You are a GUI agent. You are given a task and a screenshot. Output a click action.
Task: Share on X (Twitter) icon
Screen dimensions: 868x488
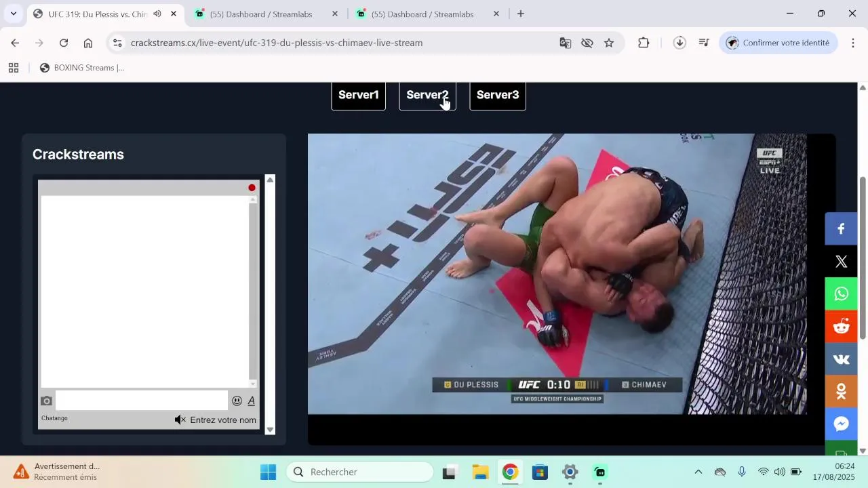[x=841, y=262]
